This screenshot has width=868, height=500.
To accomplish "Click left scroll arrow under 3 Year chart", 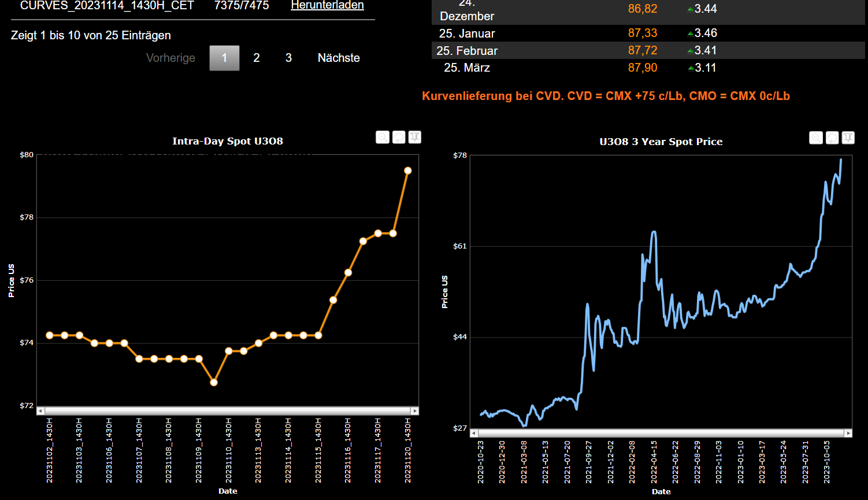I will [x=474, y=433].
